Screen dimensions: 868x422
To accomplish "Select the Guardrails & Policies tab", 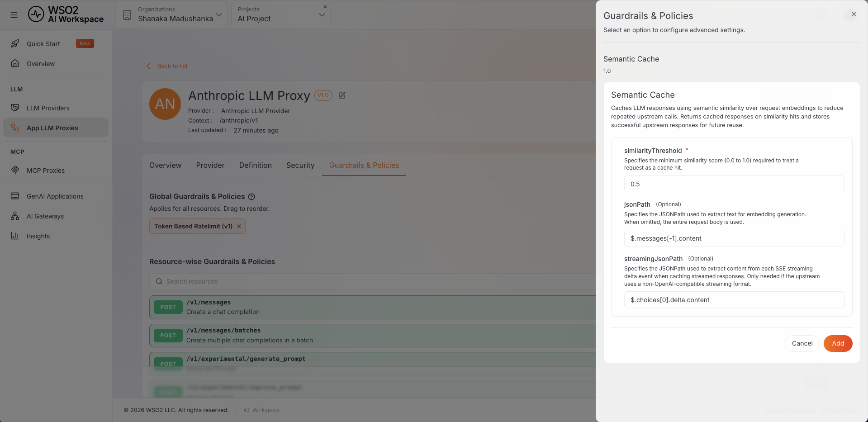I will [364, 165].
